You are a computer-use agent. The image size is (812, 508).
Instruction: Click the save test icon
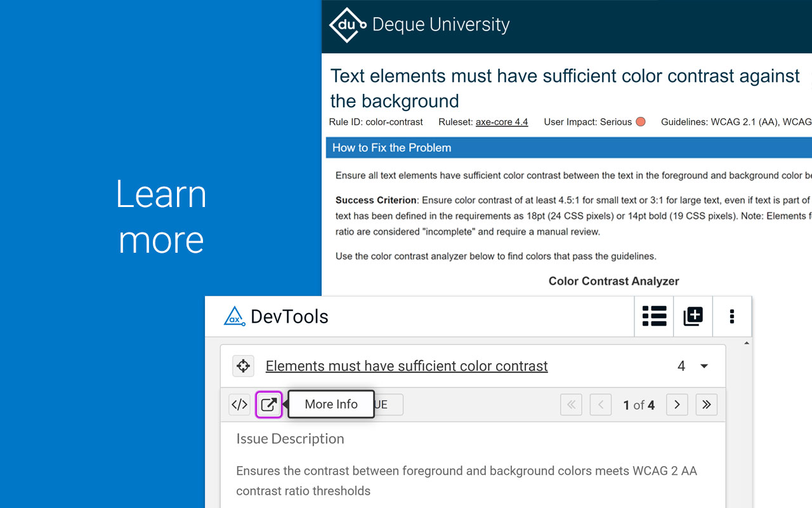click(x=693, y=316)
